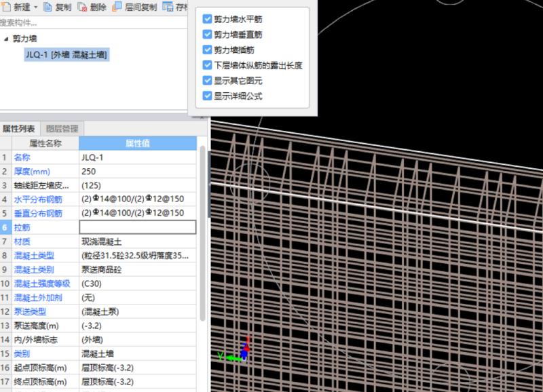Click the 混凝土类型 value cell
Viewport: 543px width, 392px height.
coord(138,256)
